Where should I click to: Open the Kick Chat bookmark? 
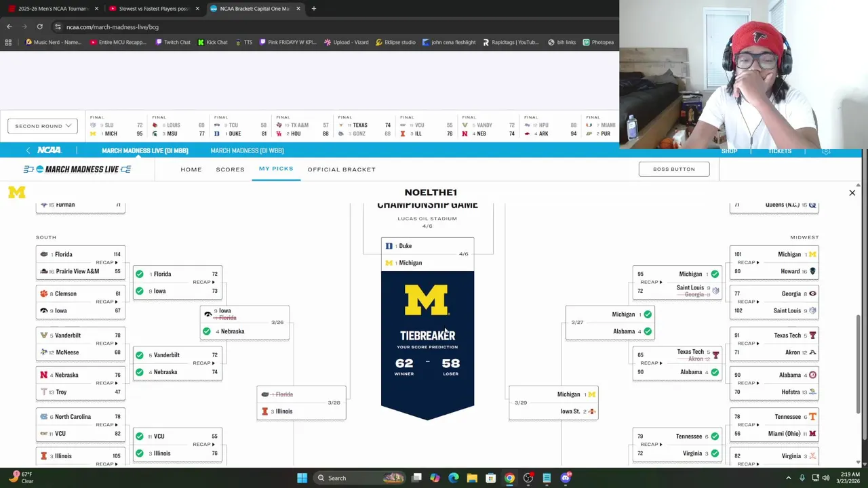point(212,42)
